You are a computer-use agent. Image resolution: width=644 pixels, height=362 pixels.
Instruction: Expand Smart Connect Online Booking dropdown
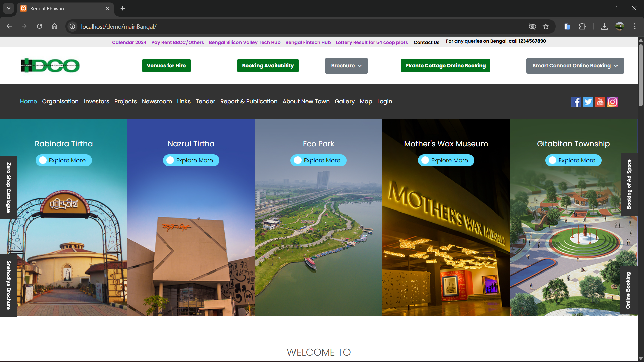pyautogui.click(x=575, y=66)
